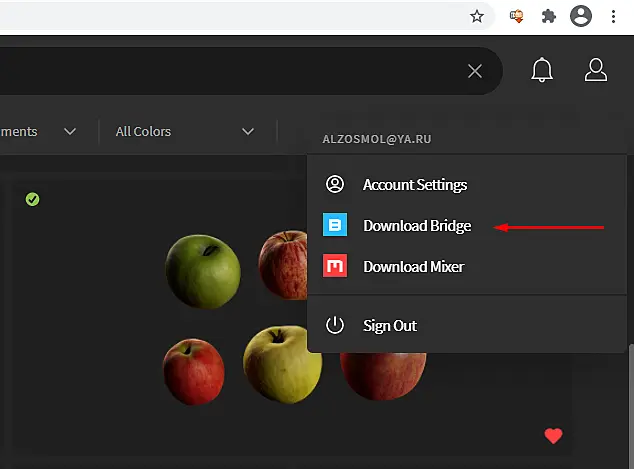Click the red Mixer logo icon

(335, 266)
